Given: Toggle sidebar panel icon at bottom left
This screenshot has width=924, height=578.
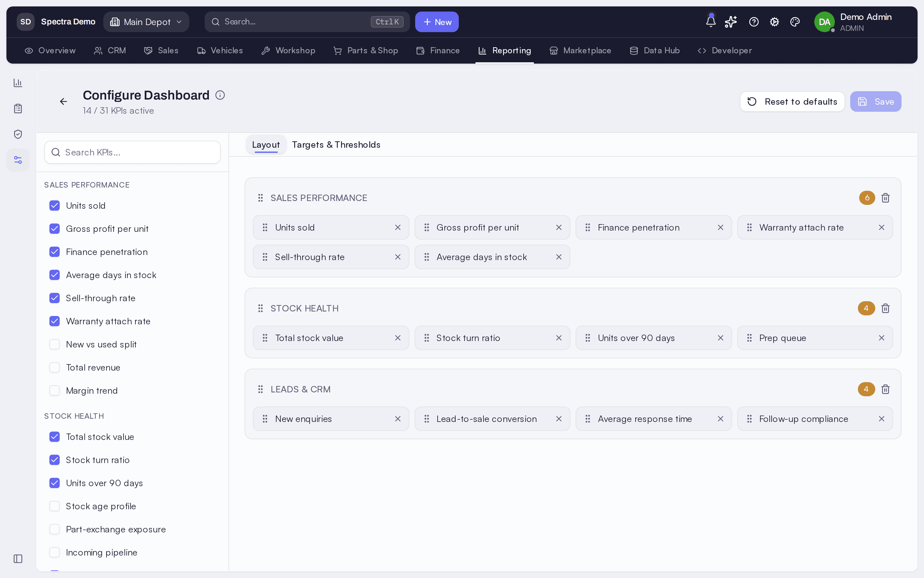Looking at the screenshot, I should point(18,558).
